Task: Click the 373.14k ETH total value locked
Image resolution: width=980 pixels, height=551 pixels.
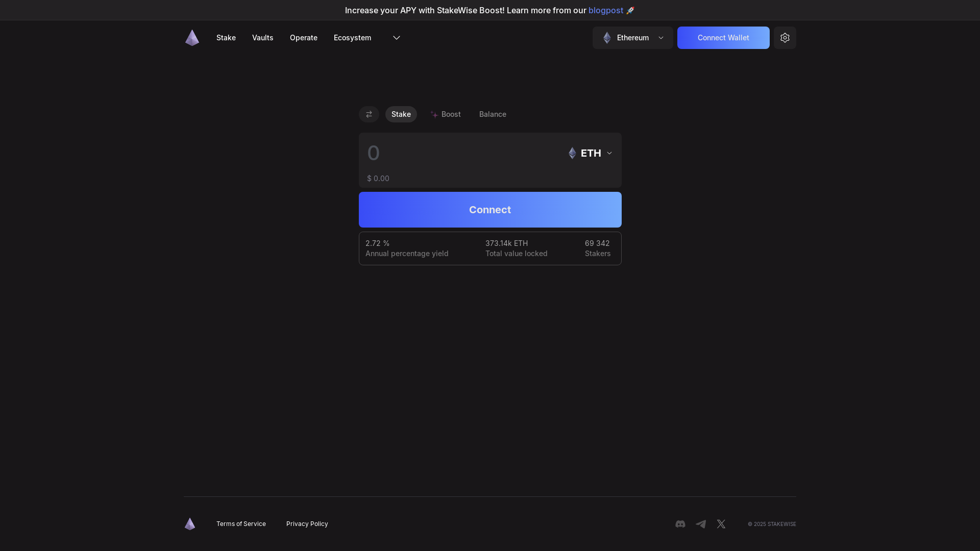Action: [507, 243]
